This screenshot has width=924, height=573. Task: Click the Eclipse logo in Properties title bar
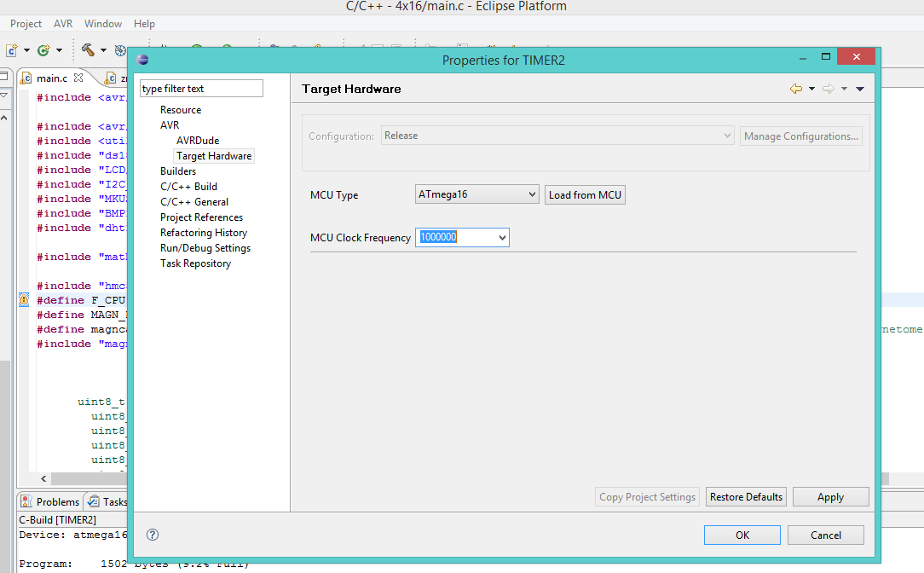(142, 60)
